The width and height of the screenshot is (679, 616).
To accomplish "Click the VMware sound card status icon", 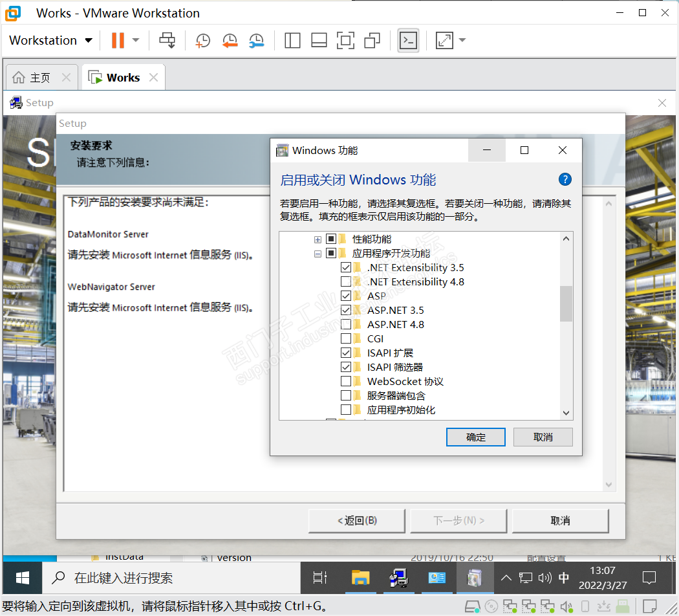I will [x=566, y=606].
